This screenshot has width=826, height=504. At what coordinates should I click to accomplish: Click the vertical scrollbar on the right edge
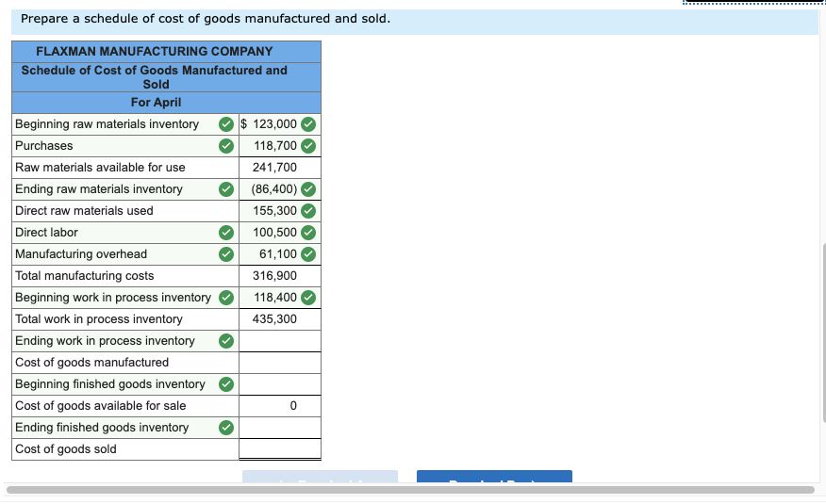[824, 333]
